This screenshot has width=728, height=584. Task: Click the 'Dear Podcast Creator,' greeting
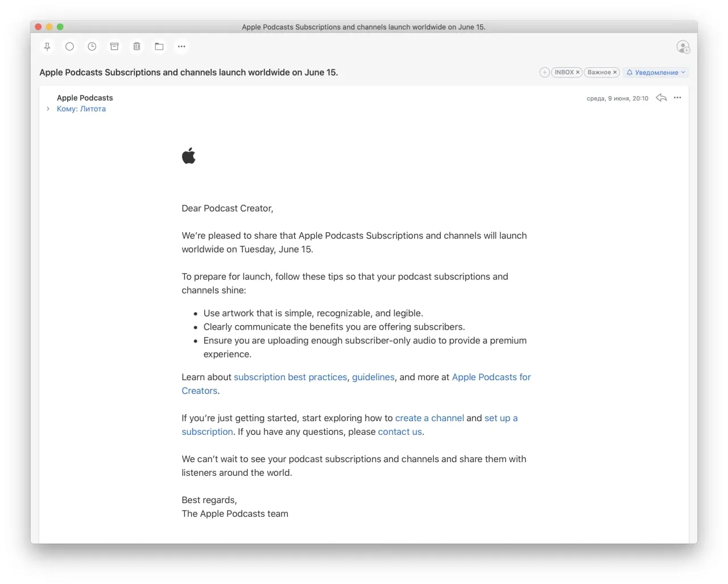coord(227,208)
